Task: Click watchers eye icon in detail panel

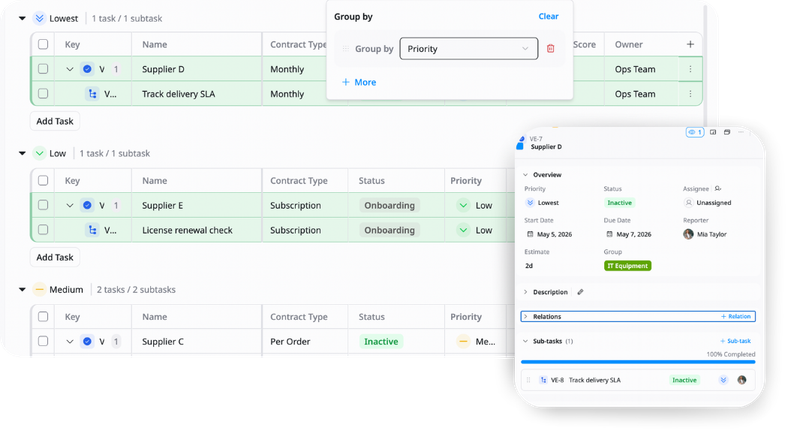Action: click(695, 132)
